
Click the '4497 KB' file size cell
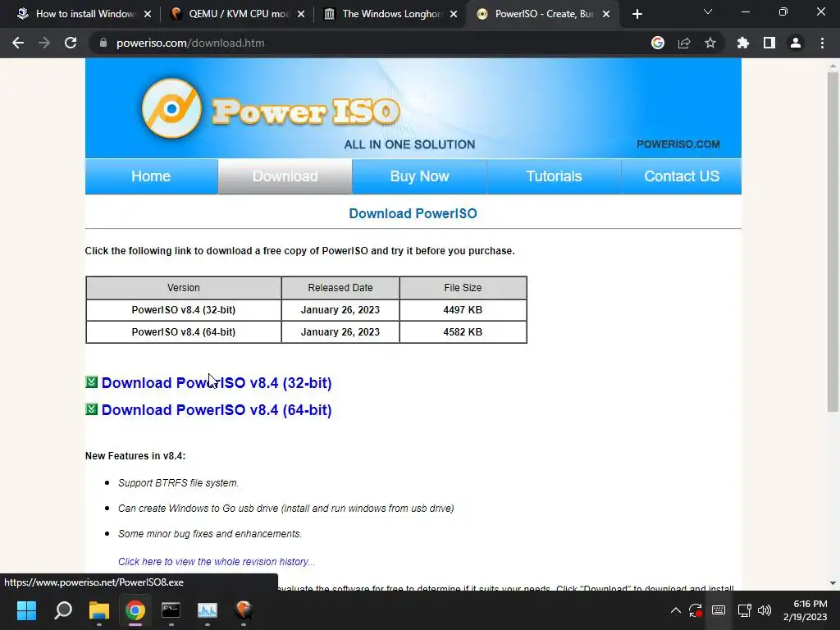(x=463, y=309)
